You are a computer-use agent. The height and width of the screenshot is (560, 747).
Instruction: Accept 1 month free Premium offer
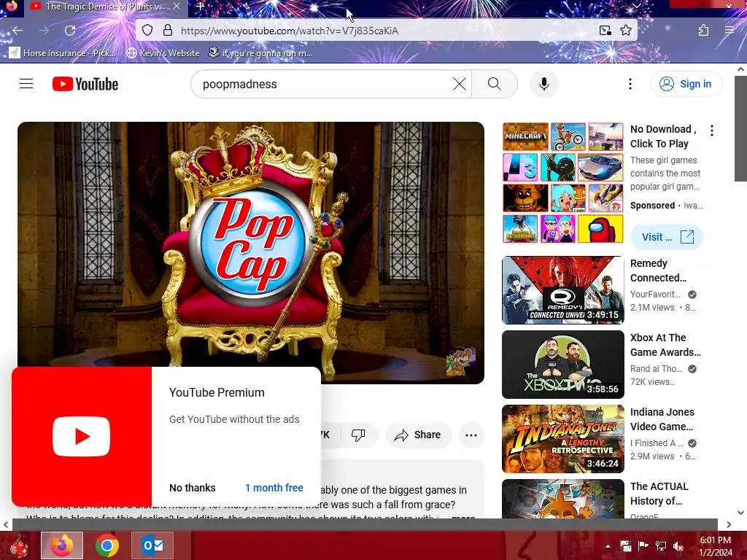[x=274, y=488]
